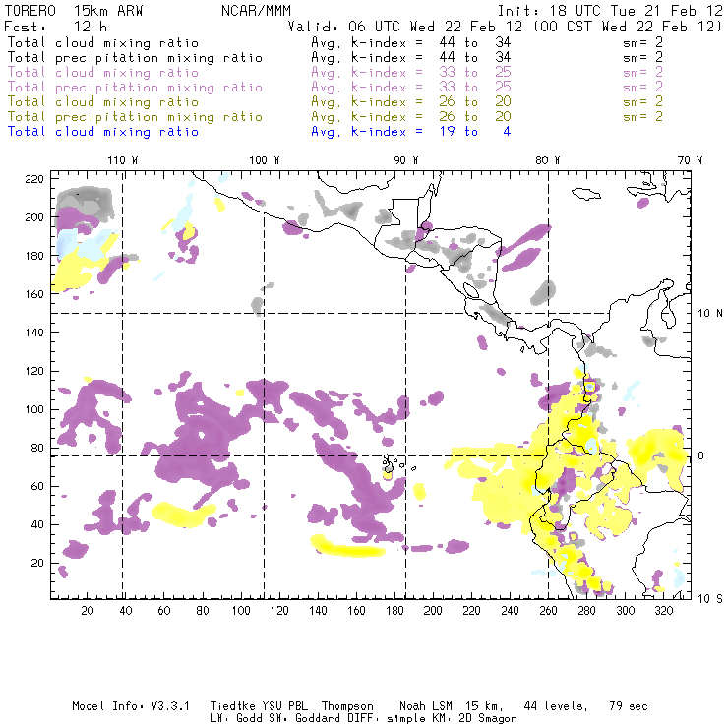Viewport: 728px width, 728px height.
Task: Click the "79 sec" footer text
Action: pos(629,706)
